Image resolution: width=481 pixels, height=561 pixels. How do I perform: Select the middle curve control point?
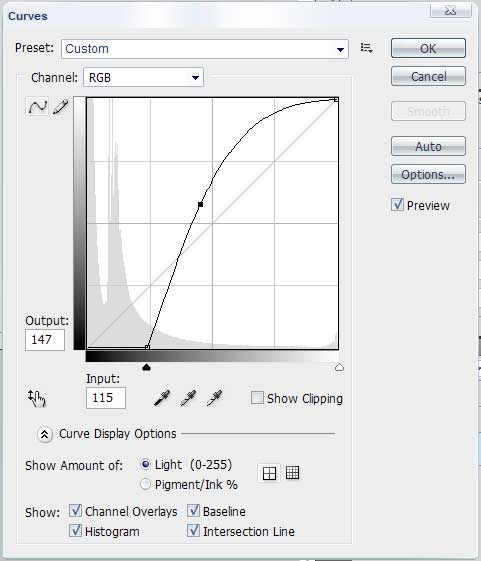(x=200, y=205)
